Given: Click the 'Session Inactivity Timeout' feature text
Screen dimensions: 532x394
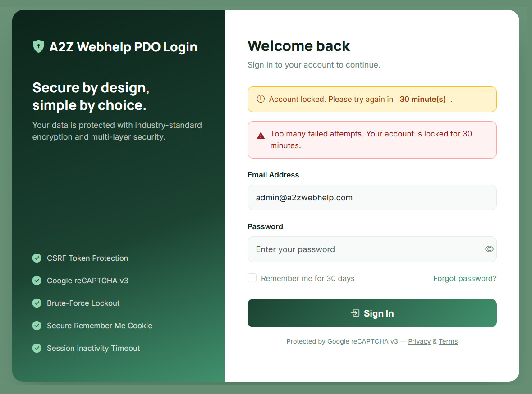Looking at the screenshot, I should coord(93,348).
